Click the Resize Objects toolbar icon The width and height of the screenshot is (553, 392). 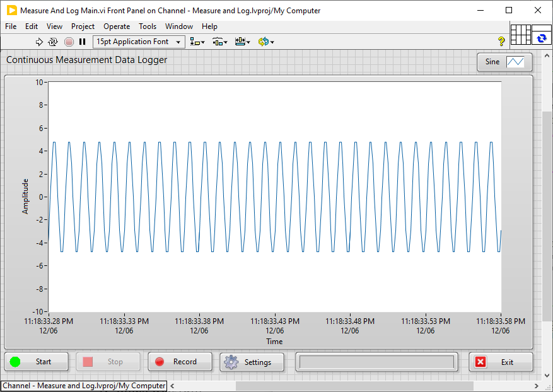pos(242,42)
